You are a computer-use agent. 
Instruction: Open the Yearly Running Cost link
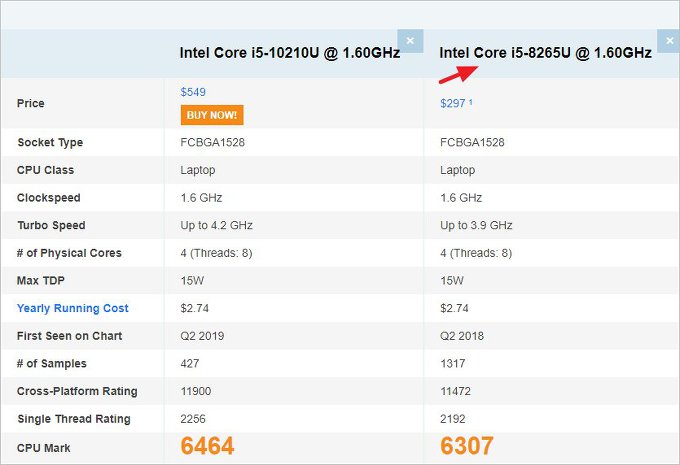tap(73, 308)
